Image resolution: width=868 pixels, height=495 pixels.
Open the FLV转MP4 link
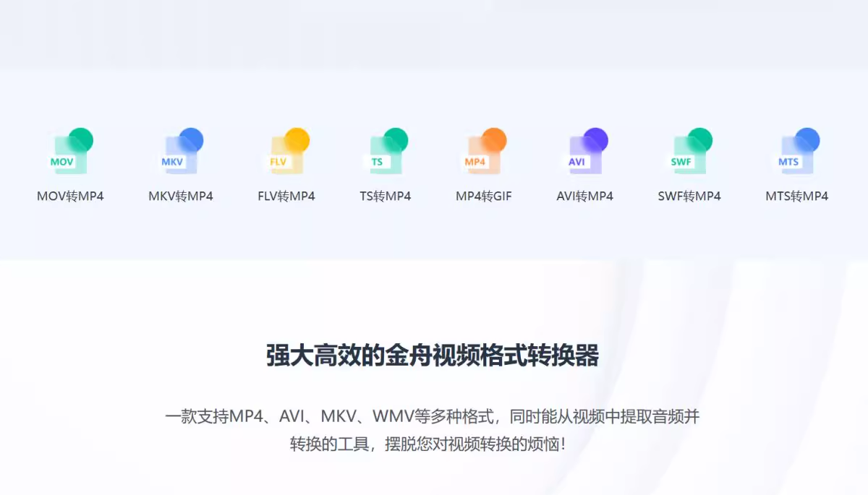286,196
